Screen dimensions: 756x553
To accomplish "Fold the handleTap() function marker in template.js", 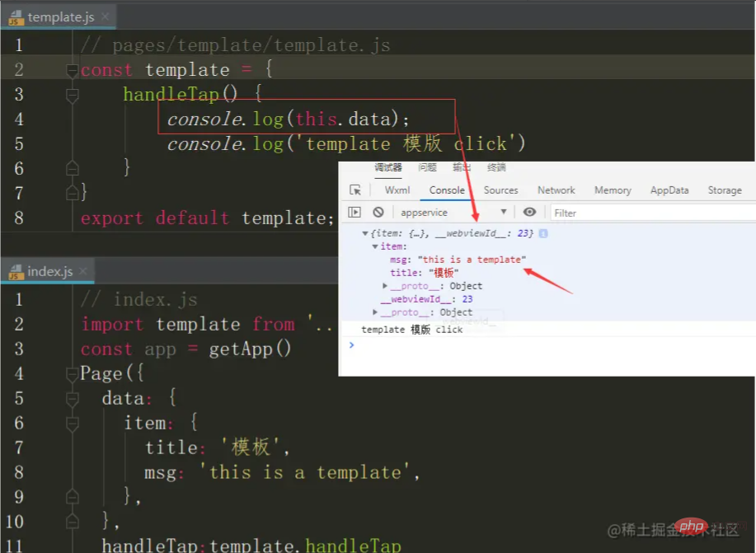I will (x=72, y=96).
